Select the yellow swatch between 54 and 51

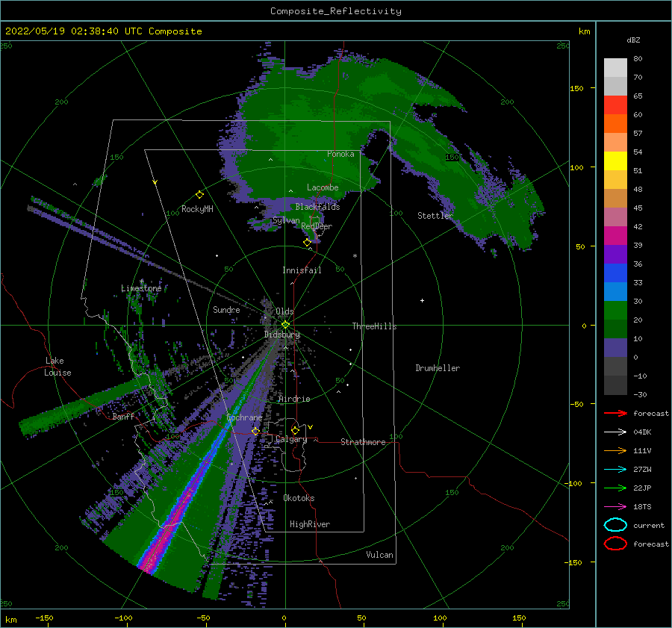coord(615,161)
